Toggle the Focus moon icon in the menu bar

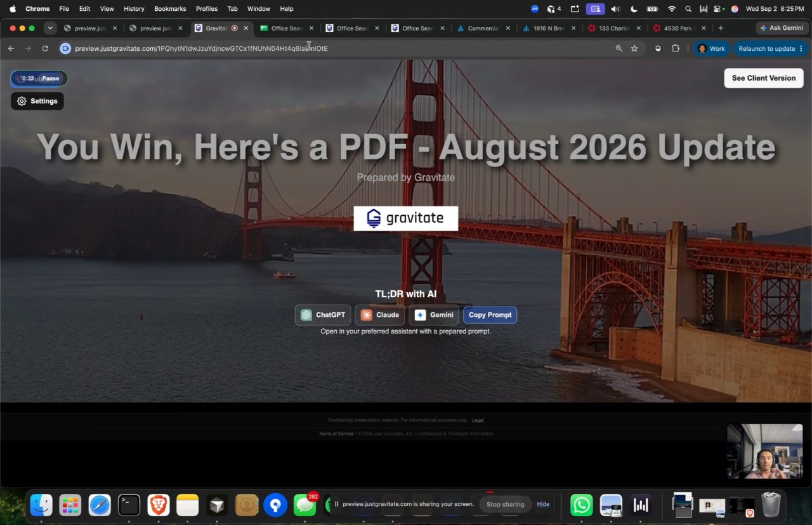[634, 9]
